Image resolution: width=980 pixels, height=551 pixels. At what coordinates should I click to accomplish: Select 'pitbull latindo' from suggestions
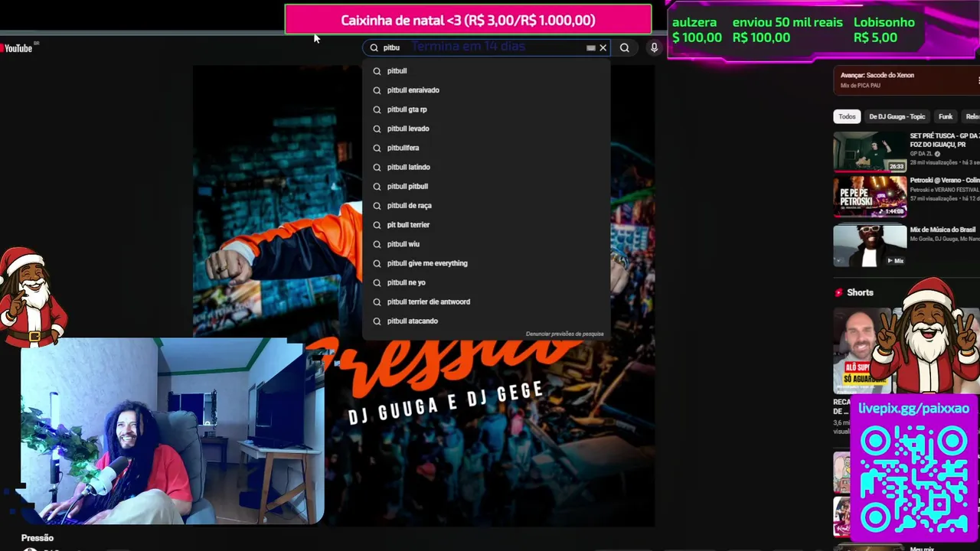pyautogui.click(x=486, y=167)
